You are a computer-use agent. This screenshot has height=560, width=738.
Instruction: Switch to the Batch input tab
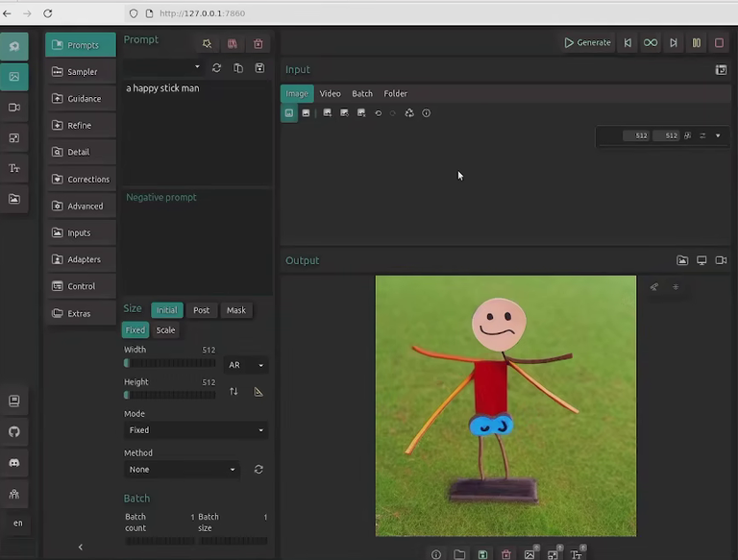pos(362,93)
